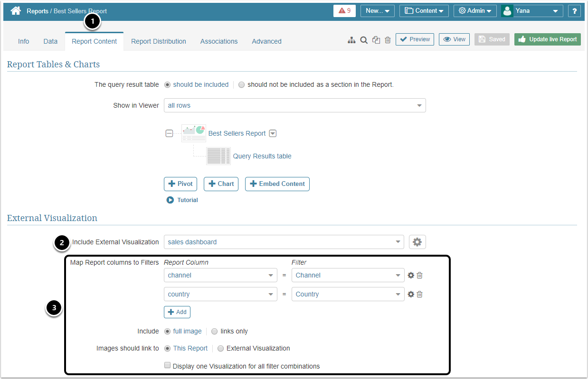Open the help question mark
The image size is (588, 379).
click(574, 11)
